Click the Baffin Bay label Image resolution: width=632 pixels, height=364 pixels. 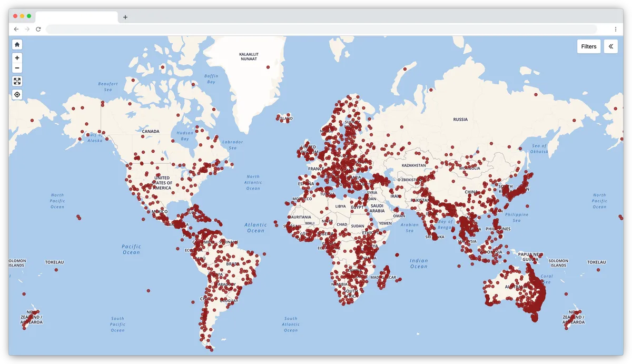click(211, 79)
